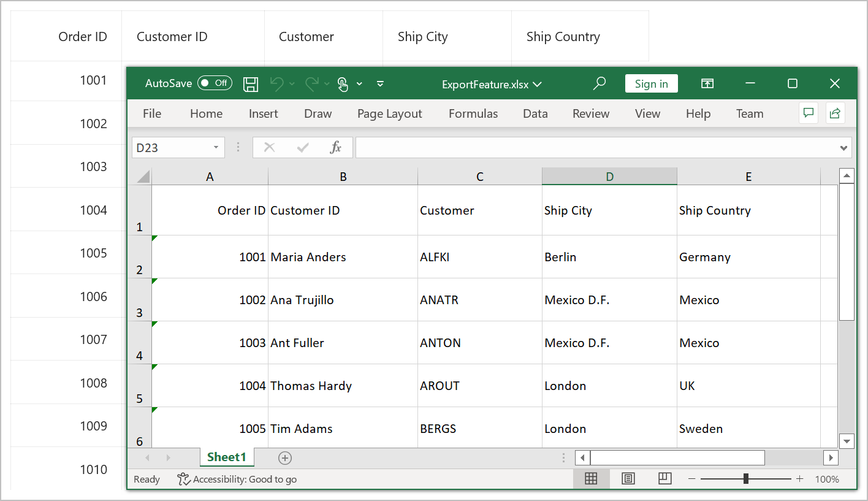The height and width of the screenshot is (501, 868).
Task: Open the ExportFeature.xlsx filename dropdown
Action: coord(538,85)
